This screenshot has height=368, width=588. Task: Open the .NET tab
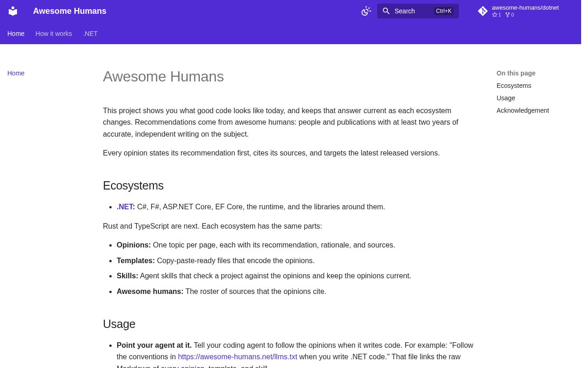pos(90,34)
